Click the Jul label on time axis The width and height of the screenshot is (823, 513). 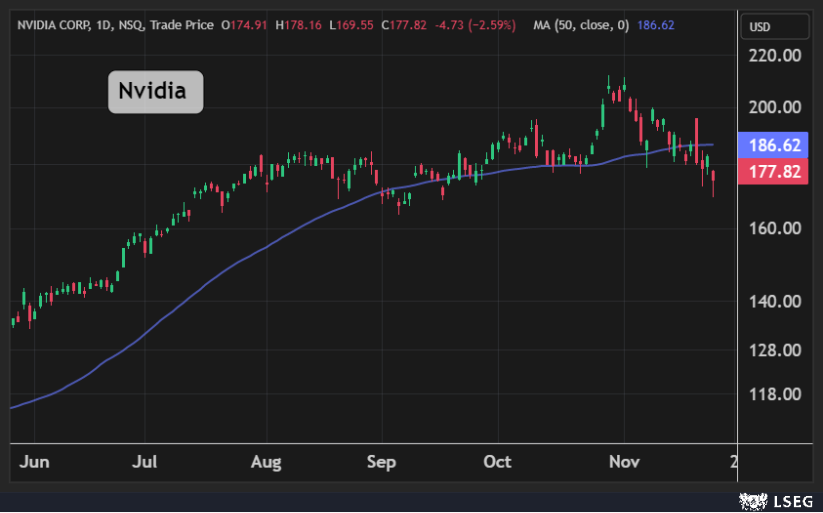(x=145, y=461)
